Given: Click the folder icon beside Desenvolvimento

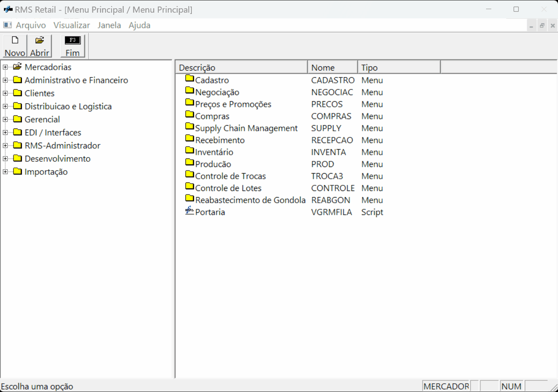Looking at the screenshot, I should (x=17, y=158).
